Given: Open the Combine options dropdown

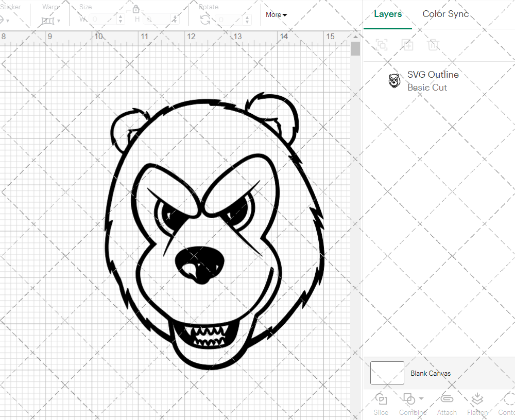Looking at the screenshot, I should click(x=420, y=399).
